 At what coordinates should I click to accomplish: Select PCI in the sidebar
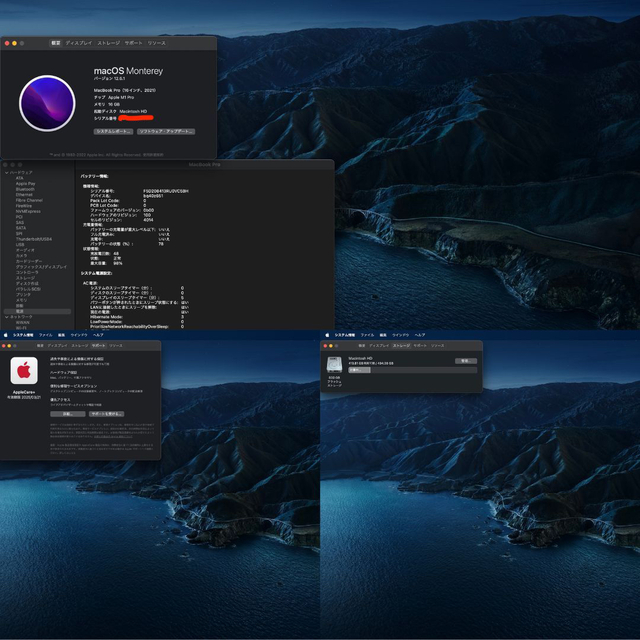click(x=19, y=217)
